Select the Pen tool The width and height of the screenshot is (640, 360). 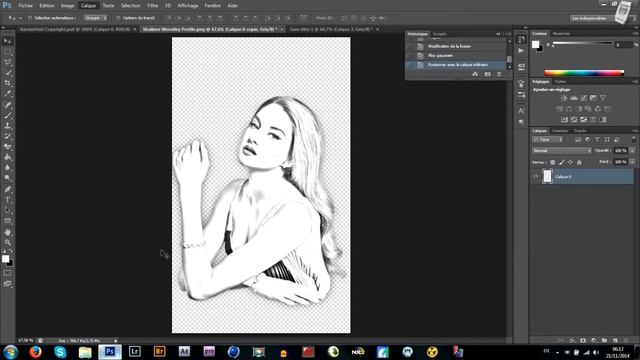[x=7, y=189]
